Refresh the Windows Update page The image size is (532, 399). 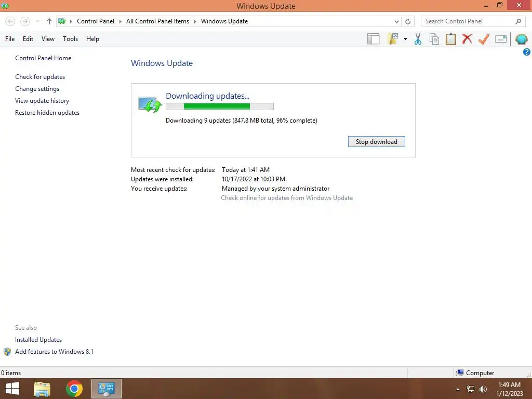pyautogui.click(x=408, y=21)
